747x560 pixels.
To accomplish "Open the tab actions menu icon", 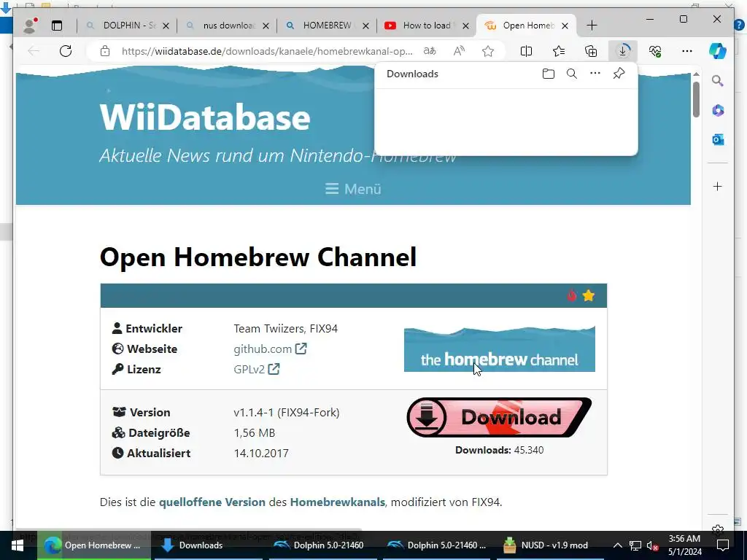I will coord(57,26).
